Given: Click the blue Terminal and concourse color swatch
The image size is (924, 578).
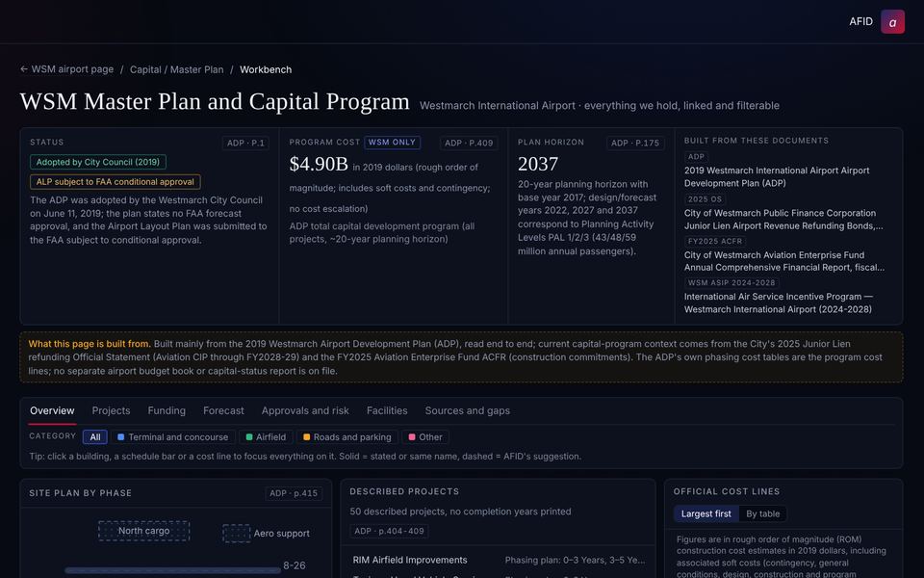Looking at the screenshot, I should [x=121, y=437].
